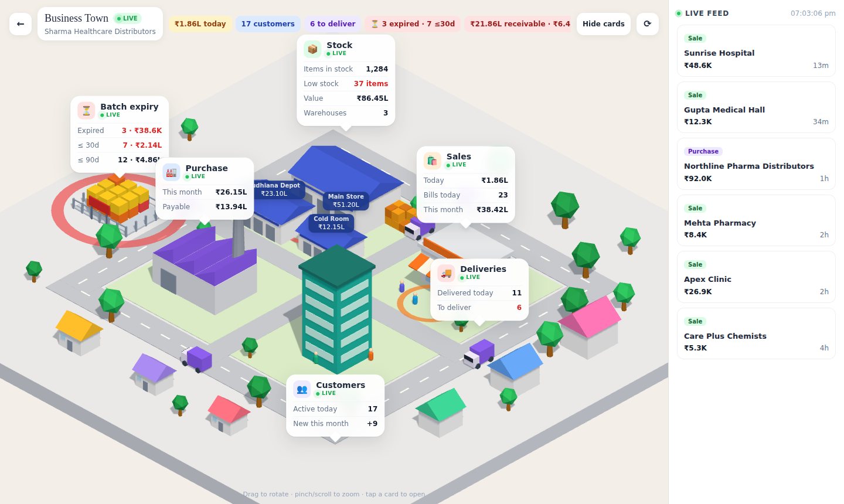Image resolution: width=844 pixels, height=504 pixels.
Task: Click the Cold Room warehouse label
Action: 331,223
